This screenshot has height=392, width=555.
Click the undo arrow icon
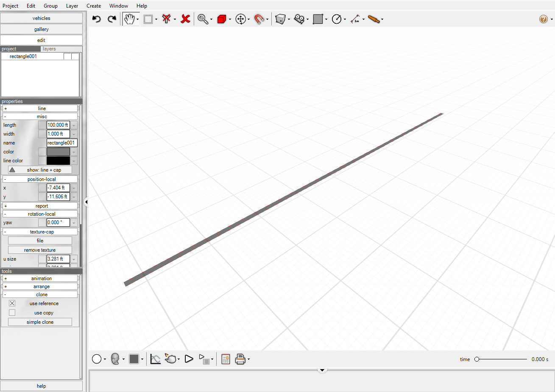click(96, 19)
